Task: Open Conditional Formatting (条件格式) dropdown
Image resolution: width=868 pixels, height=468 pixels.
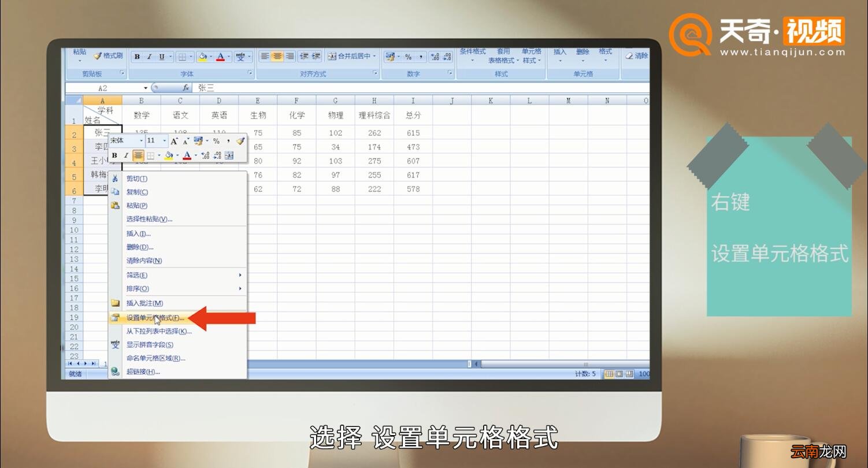Action: 473,55
